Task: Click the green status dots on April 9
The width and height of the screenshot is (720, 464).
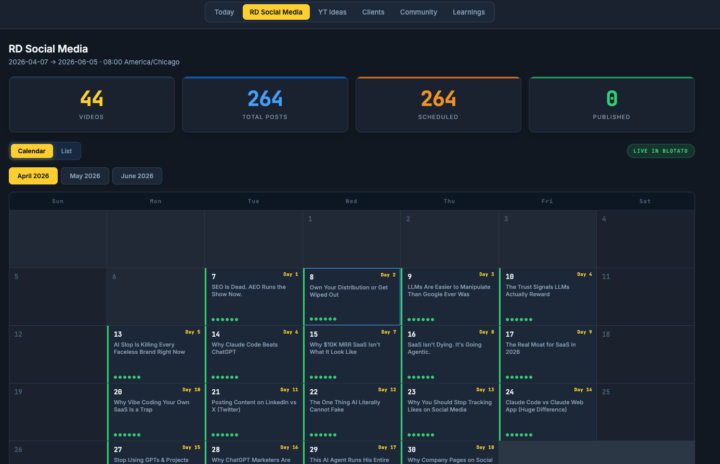Action: click(421, 319)
